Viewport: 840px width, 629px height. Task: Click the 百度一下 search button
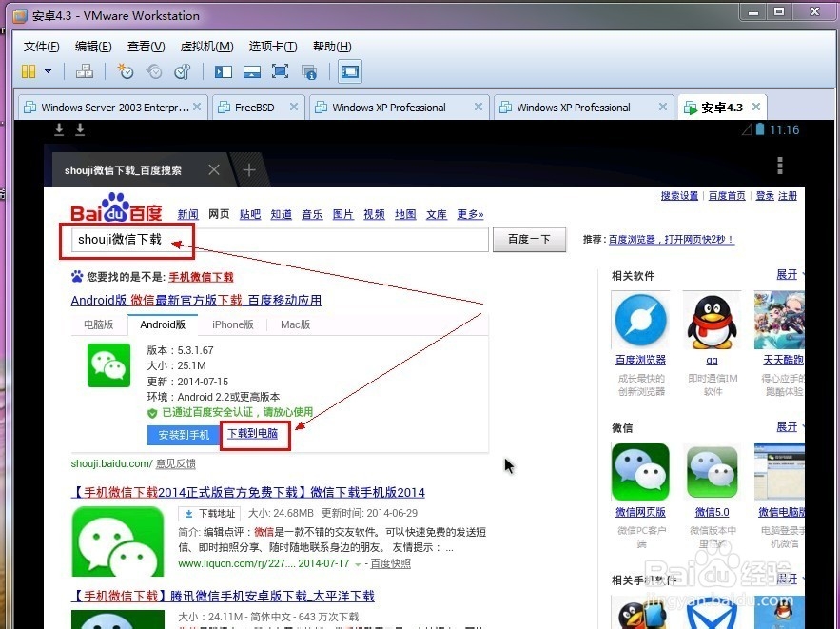[529, 240]
